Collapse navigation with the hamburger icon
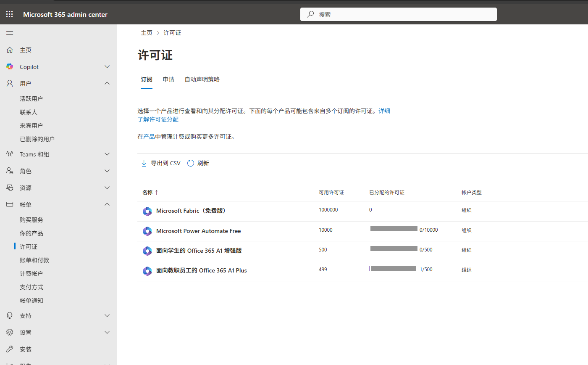This screenshot has width=588, height=365. pyautogui.click(x=10, y=33)
